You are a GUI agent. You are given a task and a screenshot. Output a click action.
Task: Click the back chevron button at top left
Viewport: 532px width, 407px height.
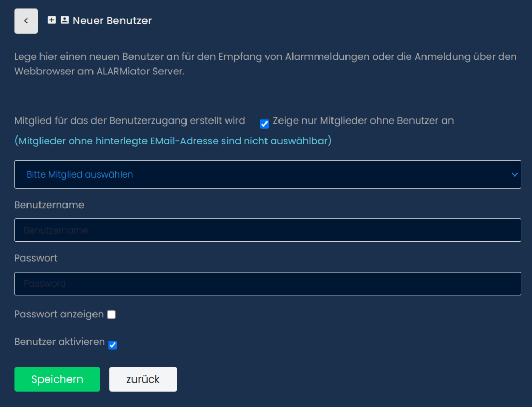coord(26,21)
